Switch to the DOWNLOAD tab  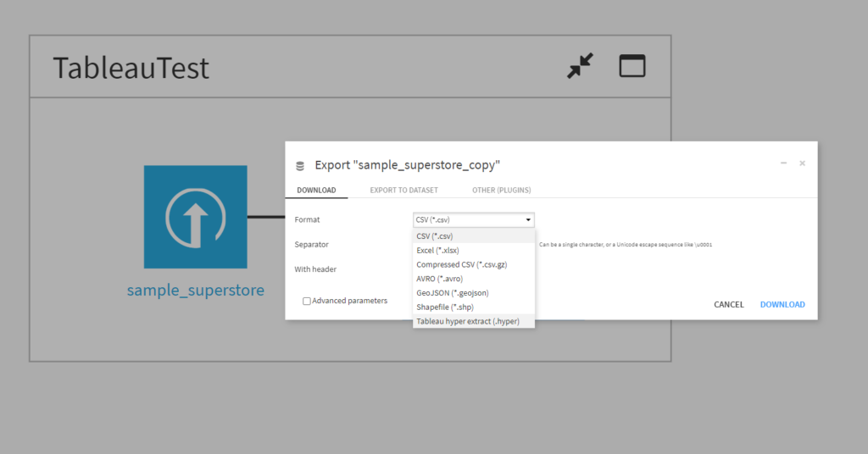coord(316,191)
